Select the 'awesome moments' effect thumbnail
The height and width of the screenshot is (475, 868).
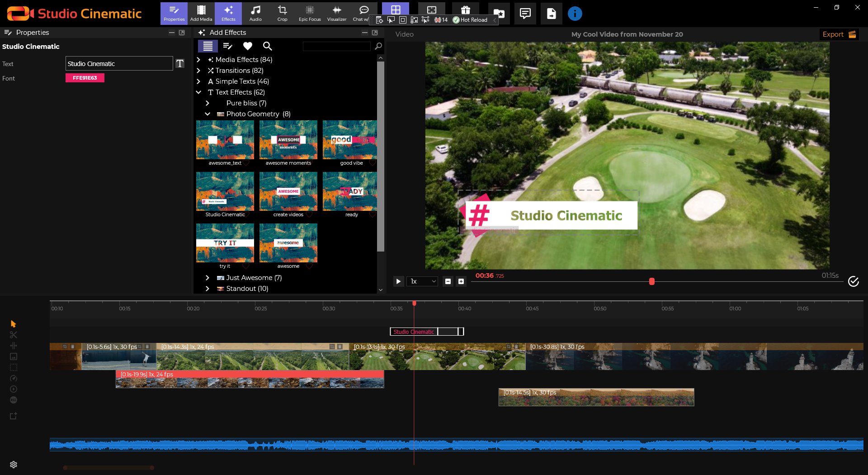288,140
